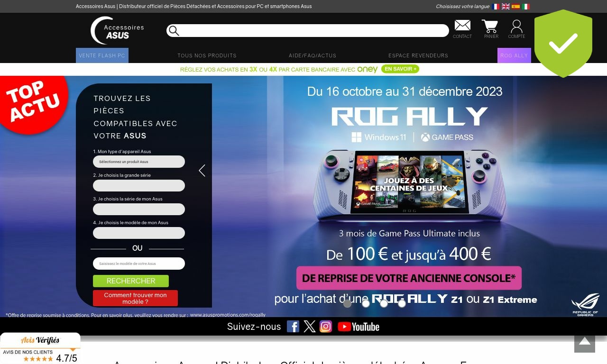Open the Instagram social icon
Image resolution: width=607 pixels, height=364 pixels.
[x=326, y=327]
